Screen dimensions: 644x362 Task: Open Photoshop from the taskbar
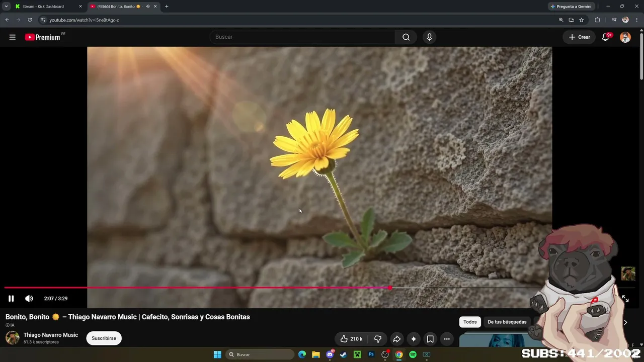point(371,354)
